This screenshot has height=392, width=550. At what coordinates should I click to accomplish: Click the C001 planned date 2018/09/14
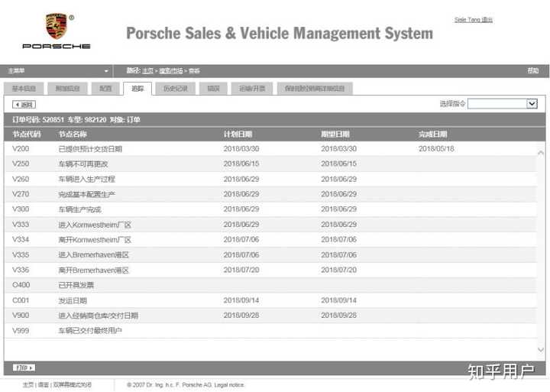[241, 300]
